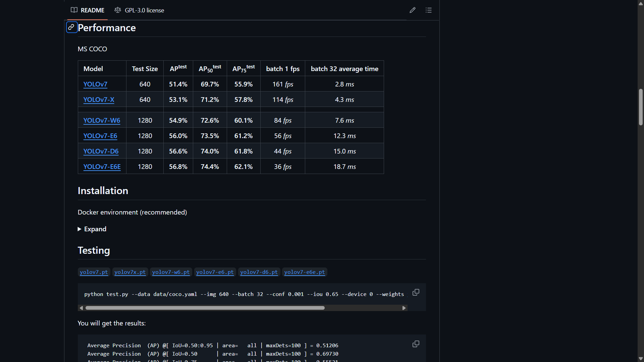Click the 'You will get the results:' text
This screenshot has height=362, width=644.
[112, 323]
